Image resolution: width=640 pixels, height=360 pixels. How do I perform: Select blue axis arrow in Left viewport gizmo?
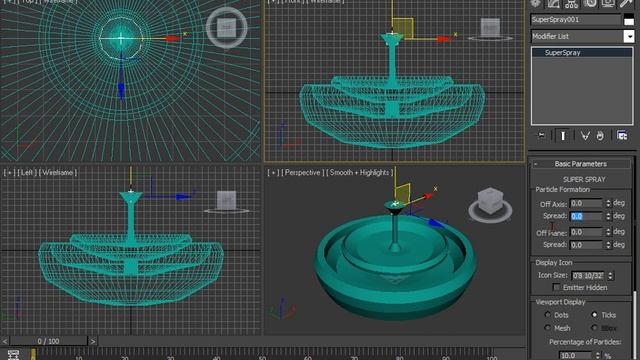[183, 197]
